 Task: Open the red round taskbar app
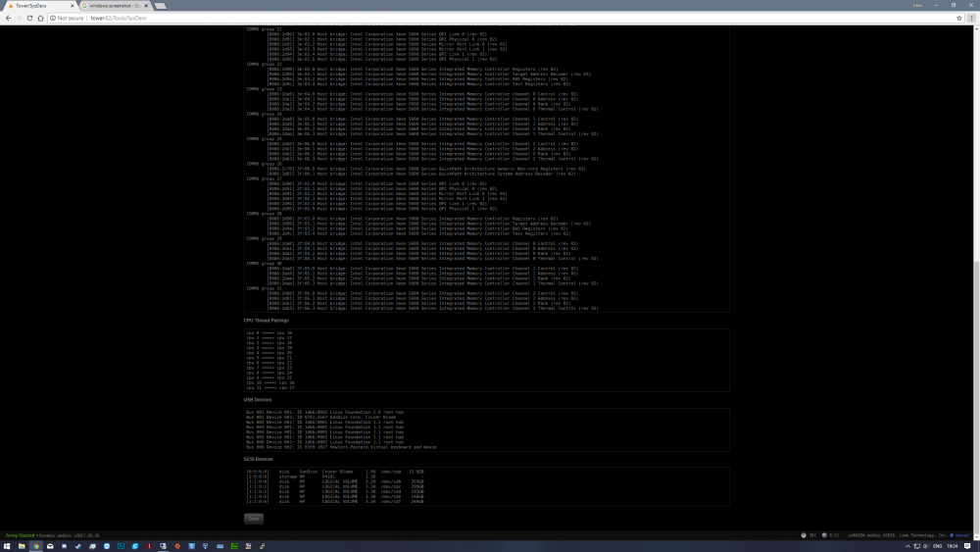(x=149, y=546)
